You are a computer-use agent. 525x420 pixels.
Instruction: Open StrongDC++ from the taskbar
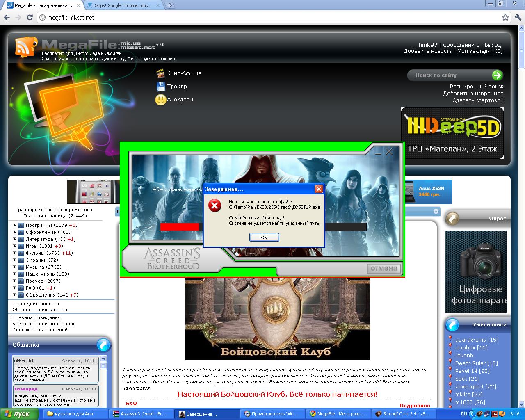pos(403,414)
